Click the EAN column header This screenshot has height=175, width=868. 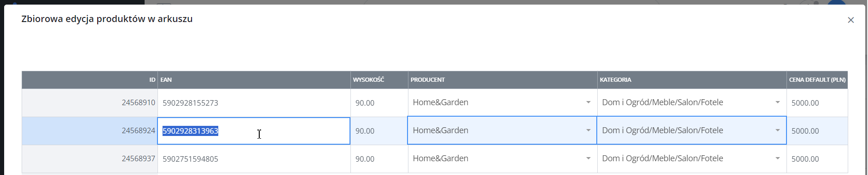pos(254,80)
